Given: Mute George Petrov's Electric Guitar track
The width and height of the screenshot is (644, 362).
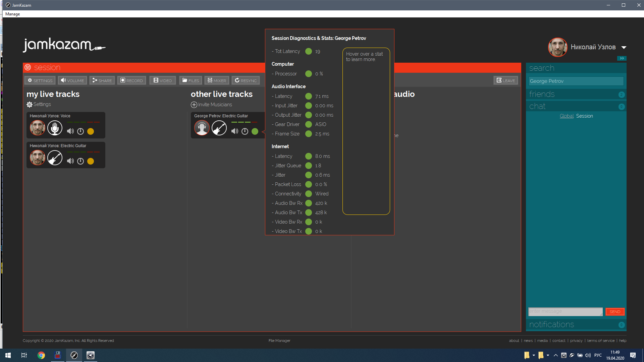Looking at the screenshot, I should pos(234,131).
